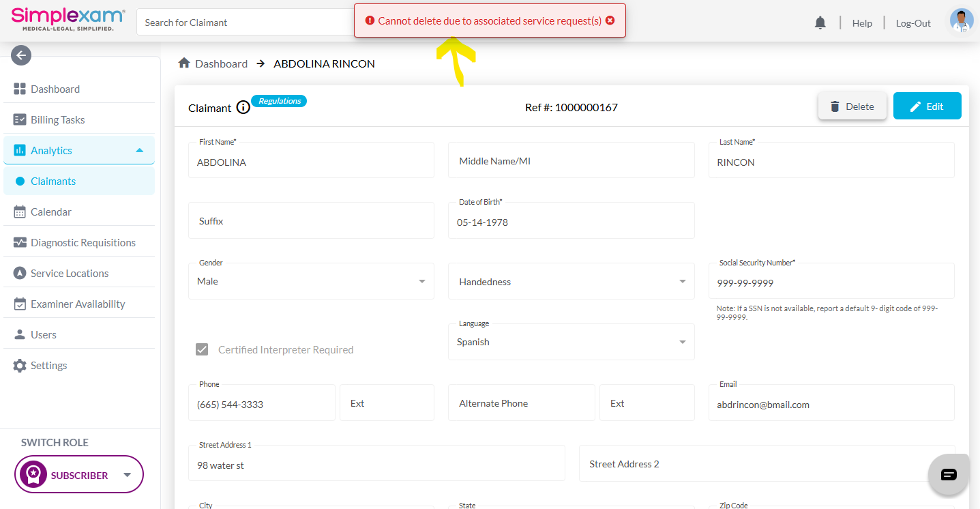The height and width of the screenshot is (509, 980).
Task: Open Dashboard in the sidebar
Action: 79,89
